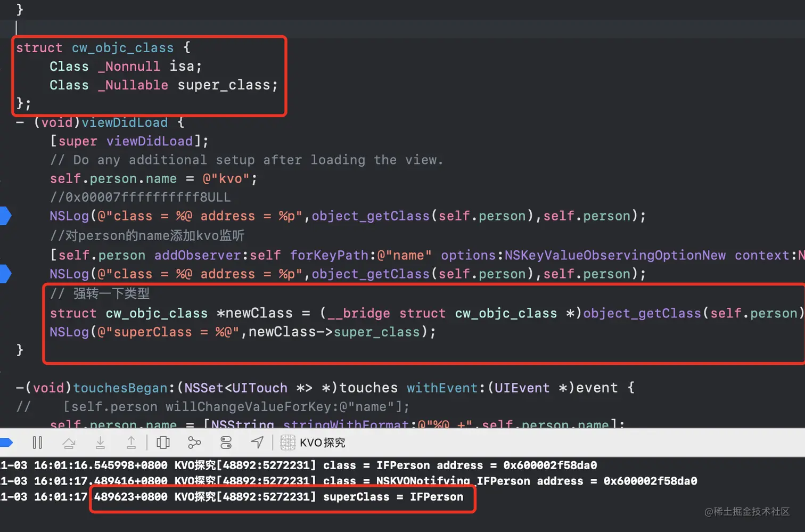Click the Step Into debug button
805x532 pixels.
[x=100, y=443]
